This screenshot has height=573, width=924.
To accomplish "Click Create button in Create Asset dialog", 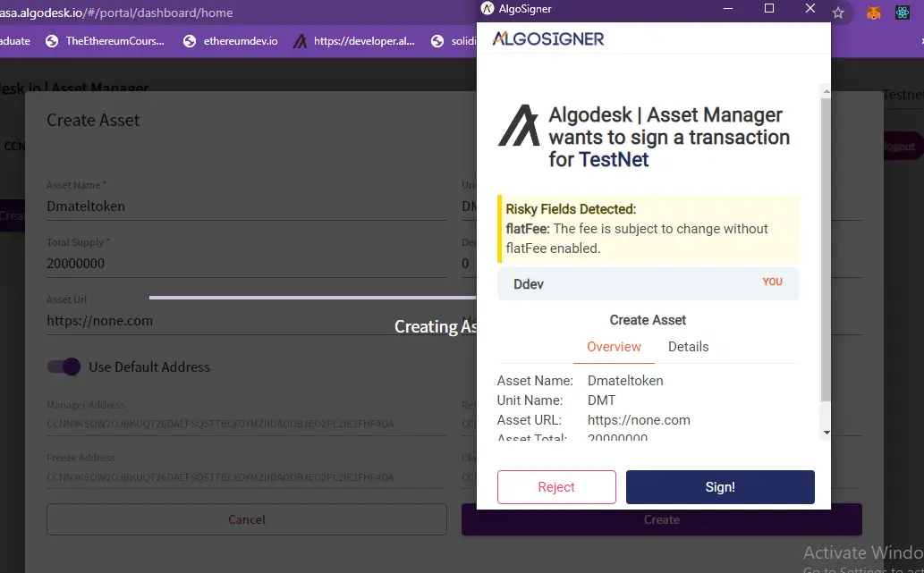I will click(662, 520).
